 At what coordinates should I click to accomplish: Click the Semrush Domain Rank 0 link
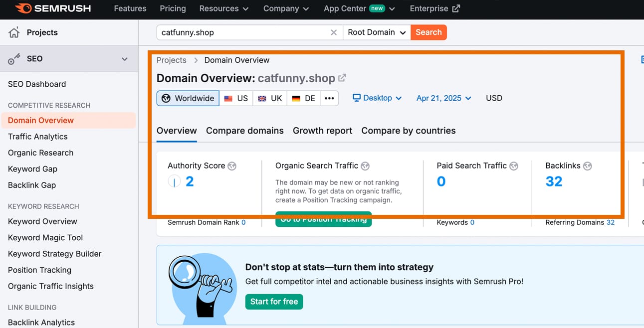243,223
